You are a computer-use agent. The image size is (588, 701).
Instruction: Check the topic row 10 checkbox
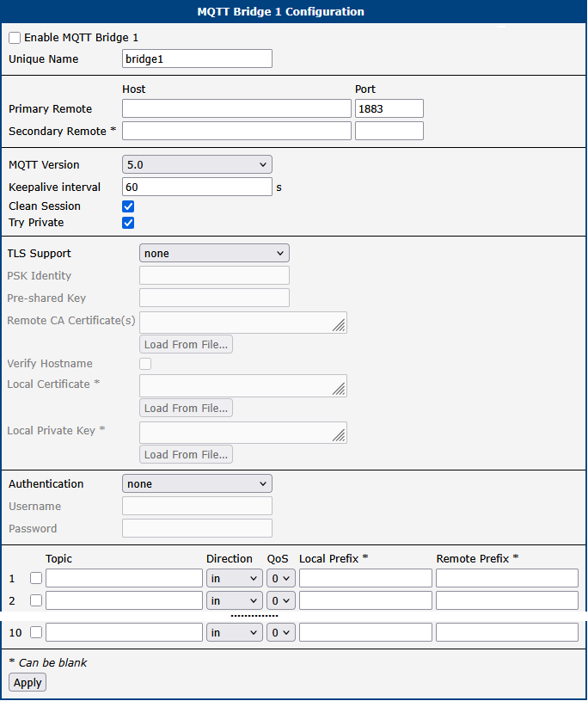coord(36,632)
